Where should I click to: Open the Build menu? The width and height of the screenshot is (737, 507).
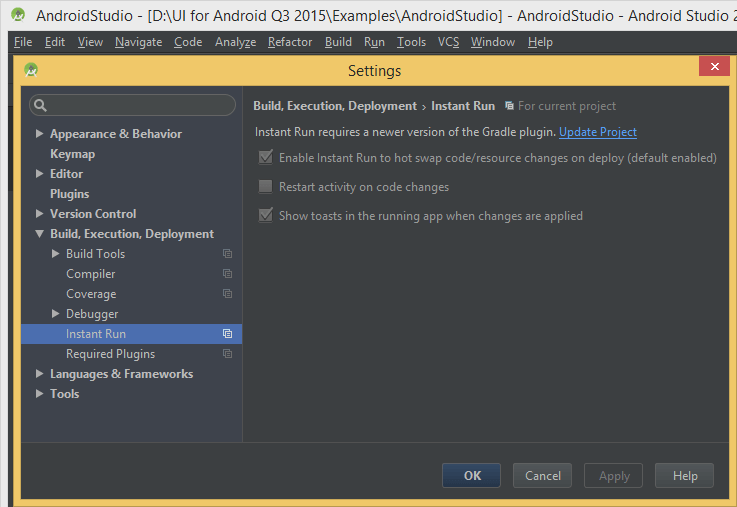point(338,42)
